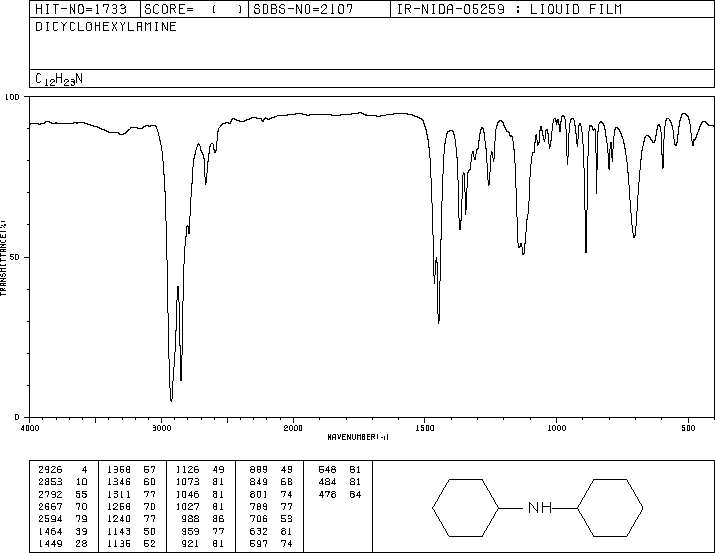Select the 1046 peak entry in the table
Viewport: 715px width, 553px height.
tap(200, 494)
